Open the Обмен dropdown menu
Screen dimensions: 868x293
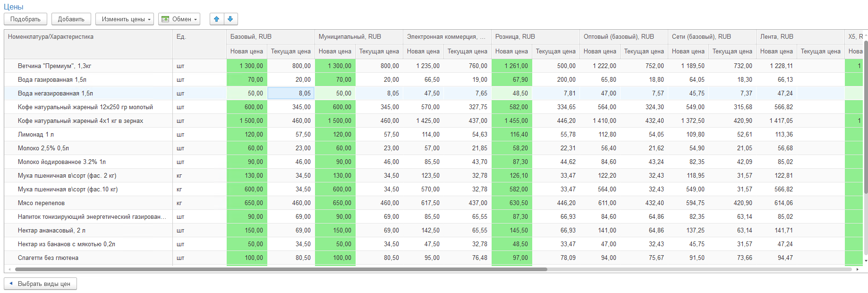(x=179, y=19)
